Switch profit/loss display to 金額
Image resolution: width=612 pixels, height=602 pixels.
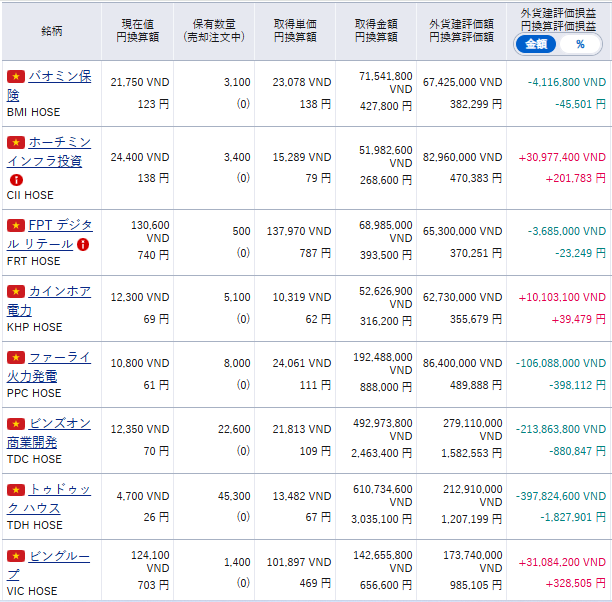click(535, 44)
